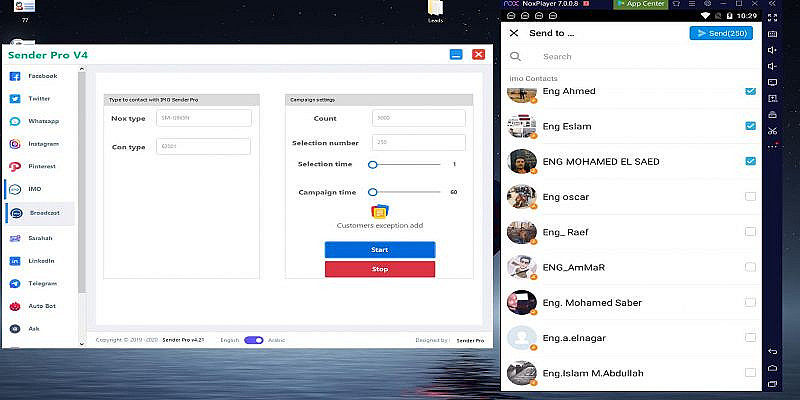Click the Selection number input field

click(x=419, y=143)
